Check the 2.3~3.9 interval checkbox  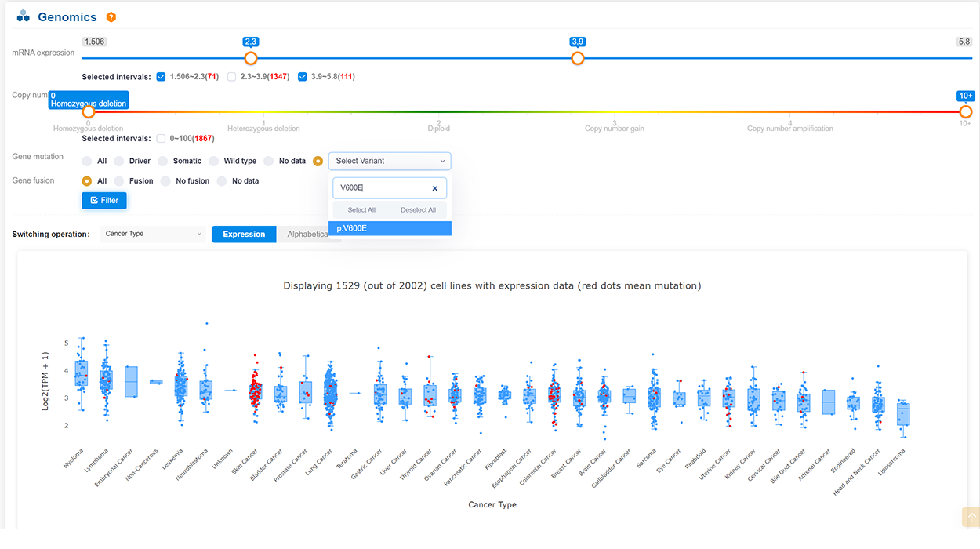pyautogui.click(x=231, y=77)
